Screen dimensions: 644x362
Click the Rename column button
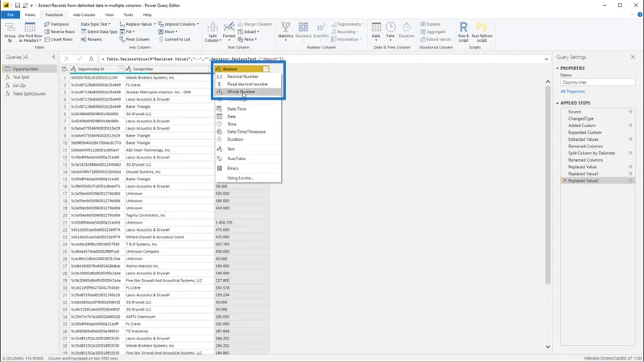pyautogui.click(x=91, y=39)
